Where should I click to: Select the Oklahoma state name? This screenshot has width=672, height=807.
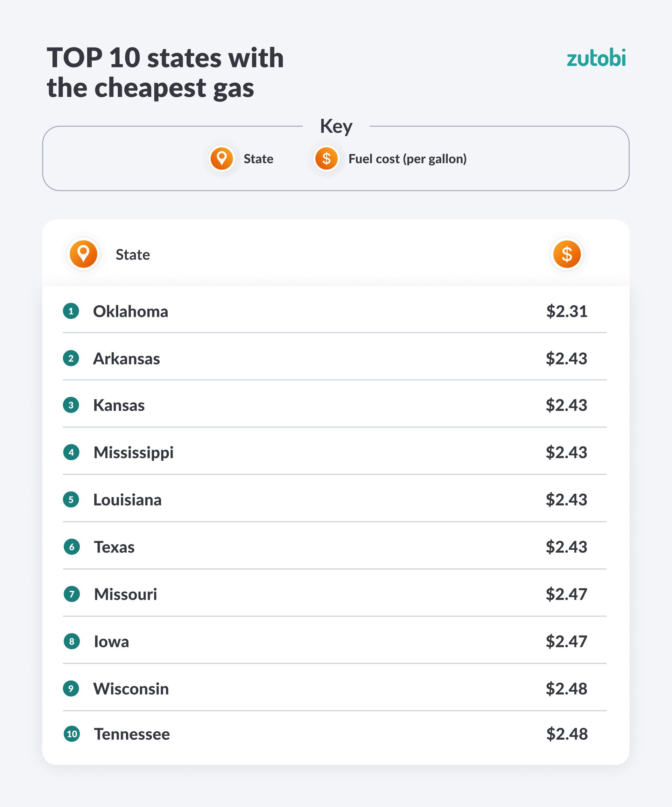tap(131, 311)
